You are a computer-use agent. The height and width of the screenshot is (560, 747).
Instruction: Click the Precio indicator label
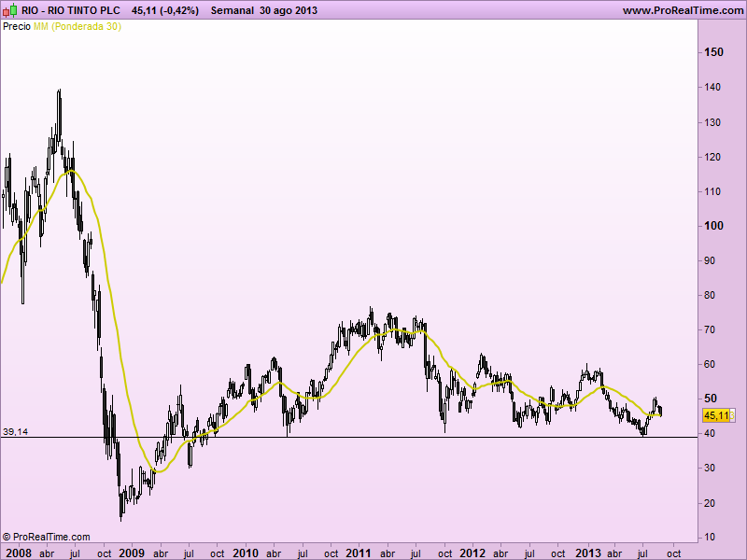tap(17, 27)
